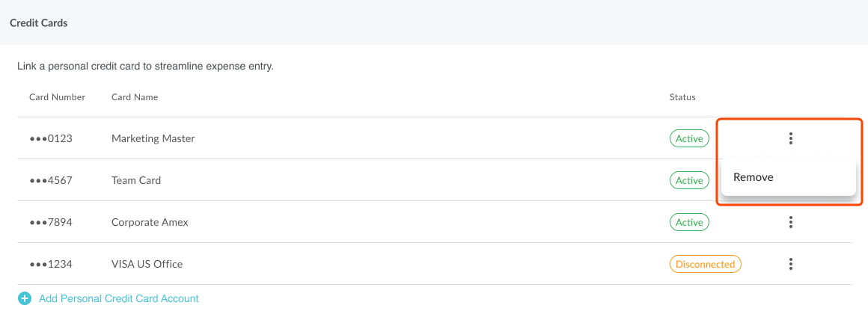Click the Active status of Team Card
The height and width of the screenshot is (326, 868).
click(x=689, y=180)
